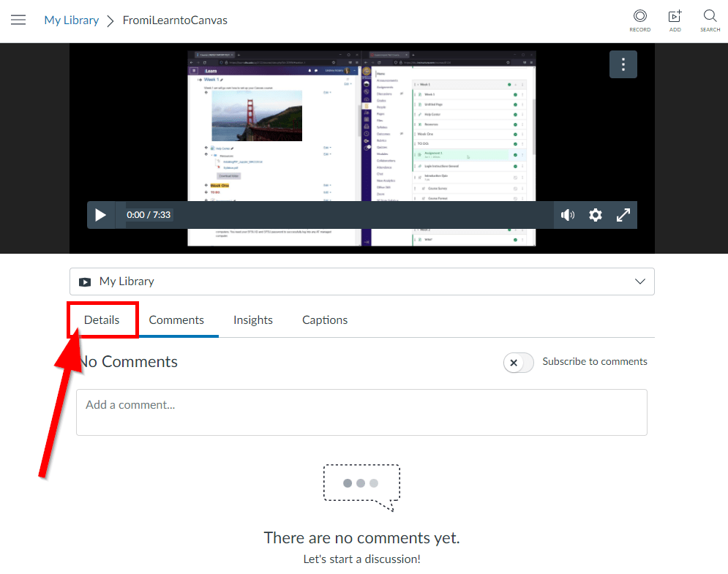Go to My Library breadcrumb link
This screenshot has height=574, width=728.
click(x=72, y=20)
